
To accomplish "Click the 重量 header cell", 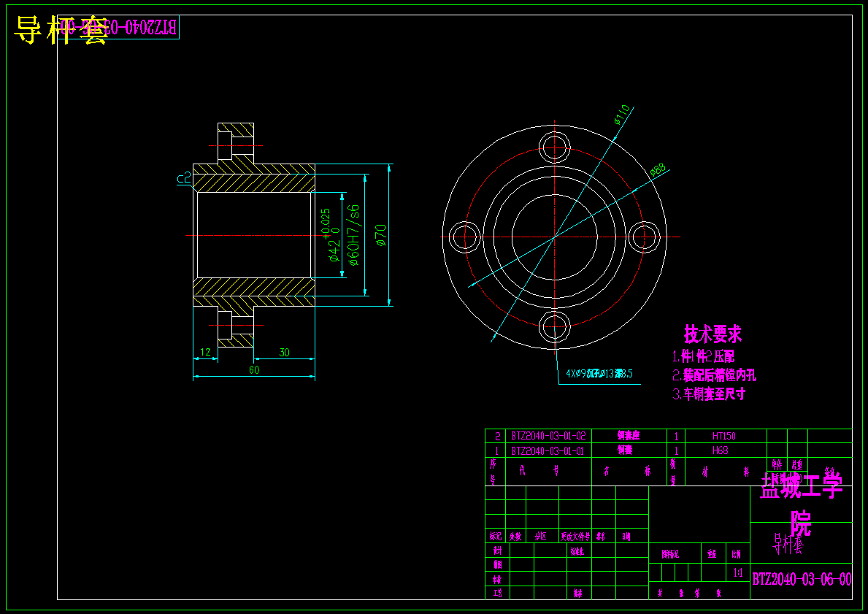I will [712, 553].
